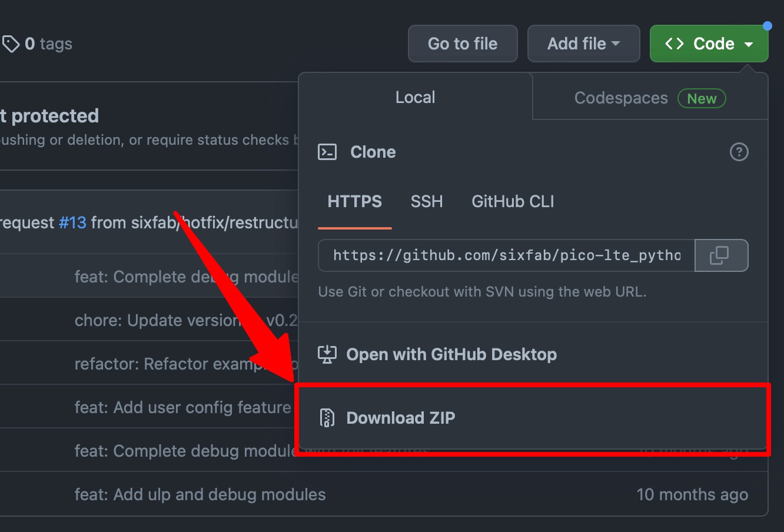
Task: Open commit 'chore: Update version' message
Action: [x=187, y=320]
